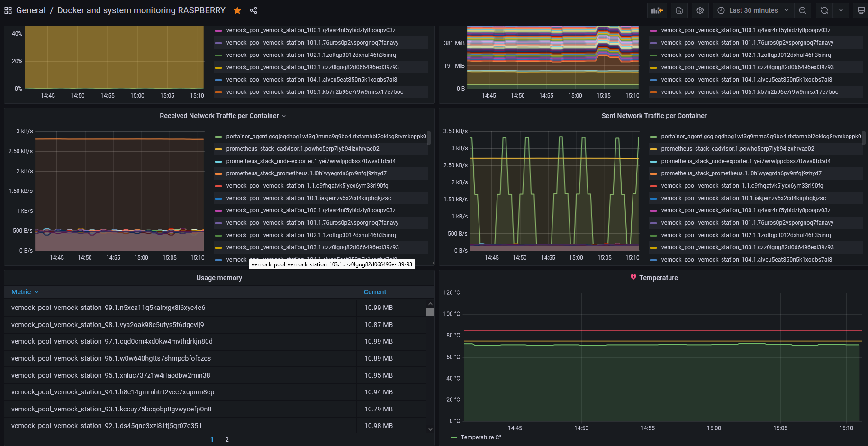Toggle vemock_station_102.1 series in Sent legend
This screenshot has height=446, width=868.
point(746,235)
